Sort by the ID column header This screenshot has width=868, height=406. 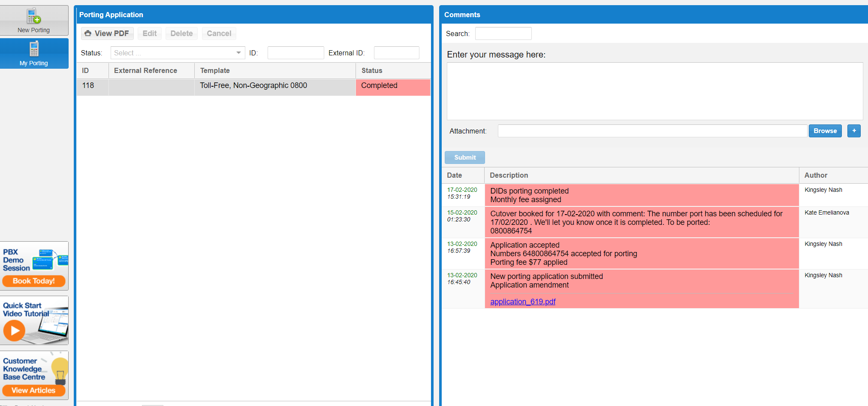coord(93,70)
